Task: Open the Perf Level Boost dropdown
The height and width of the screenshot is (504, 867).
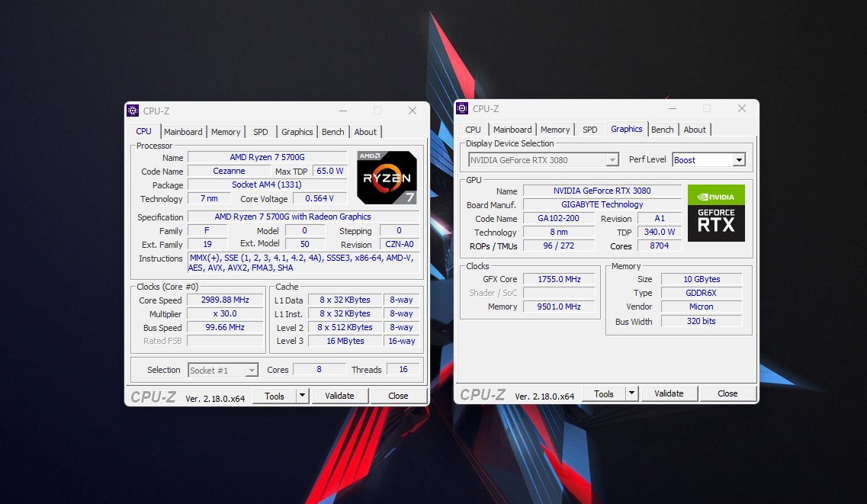Action: 739,160
